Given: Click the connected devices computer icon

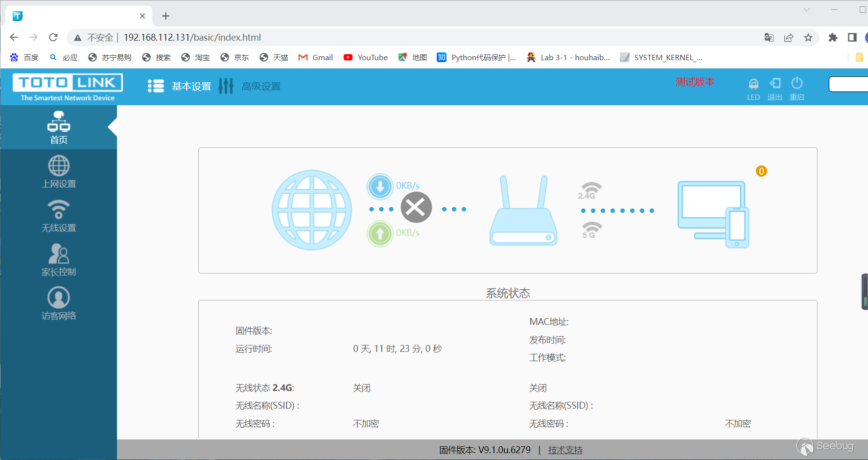Looking at the screenshot, I should coord(713,213).
